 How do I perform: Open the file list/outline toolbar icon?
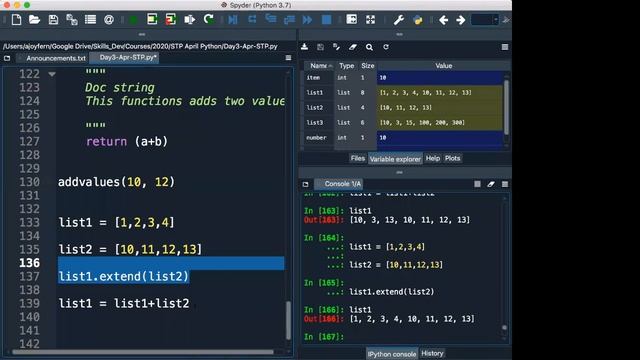(90, 20)
